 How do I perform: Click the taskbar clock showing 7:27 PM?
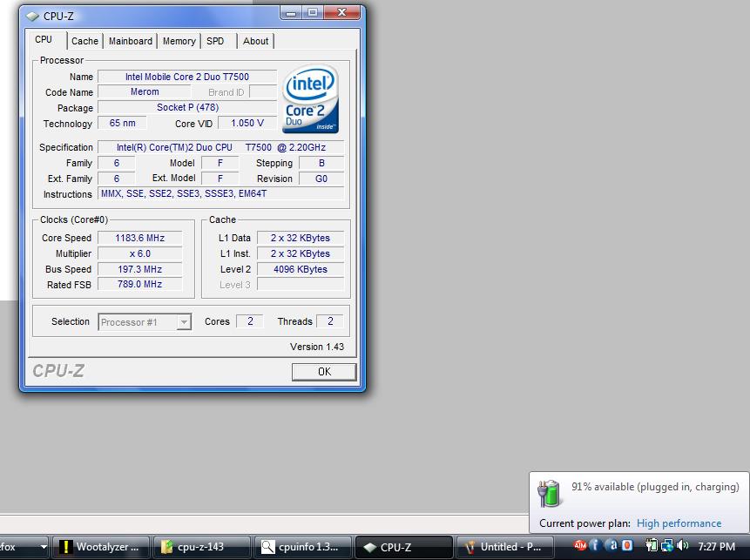717,547
